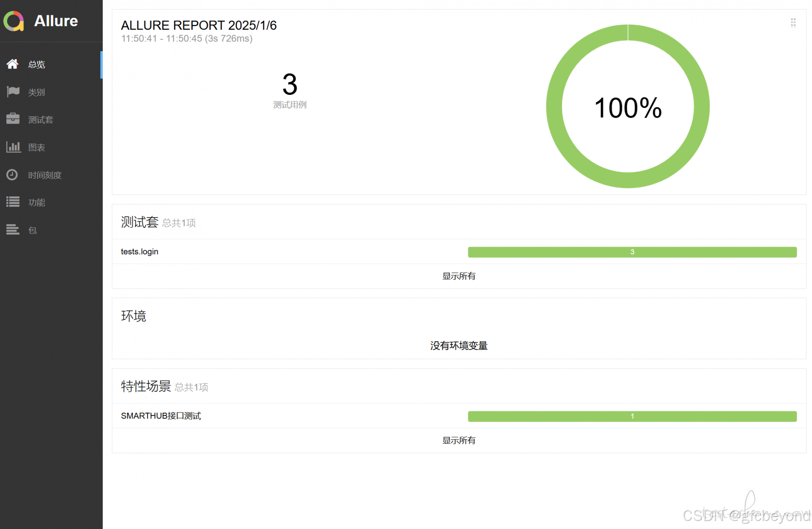812x529 pixels.
Task: Open the tests.login suite row
Action: coord(459,252)
